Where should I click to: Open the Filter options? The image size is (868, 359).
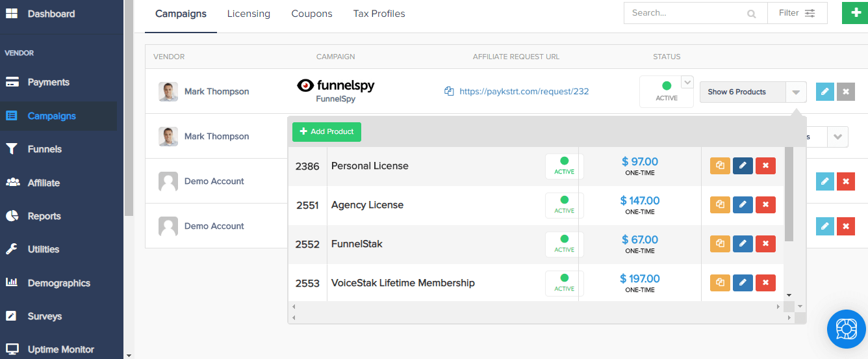click(x=797, y=13)
